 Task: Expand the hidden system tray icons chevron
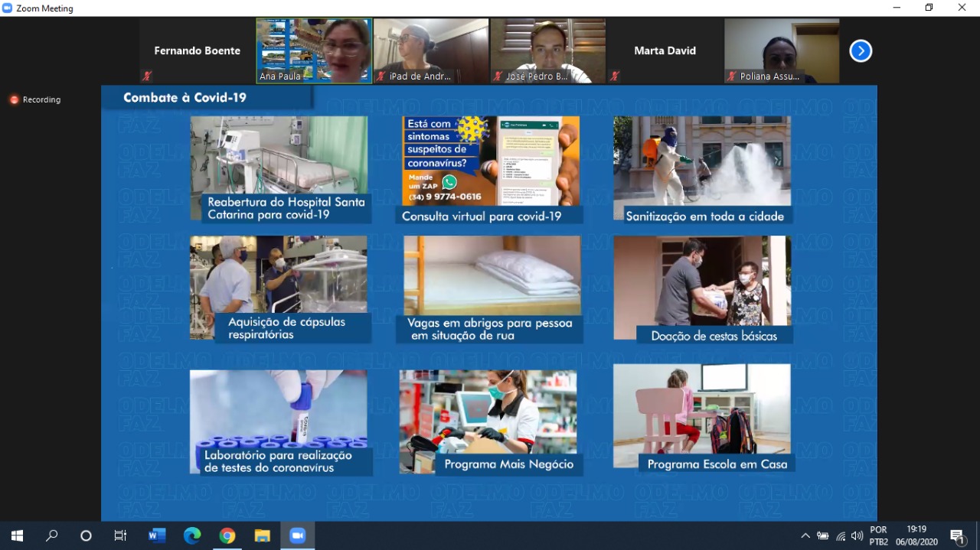click(805, 536)
